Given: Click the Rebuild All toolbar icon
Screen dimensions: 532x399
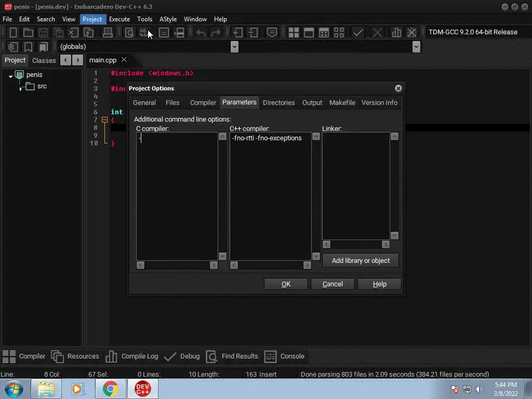Looking at the screenshot, I should (339, 33).
